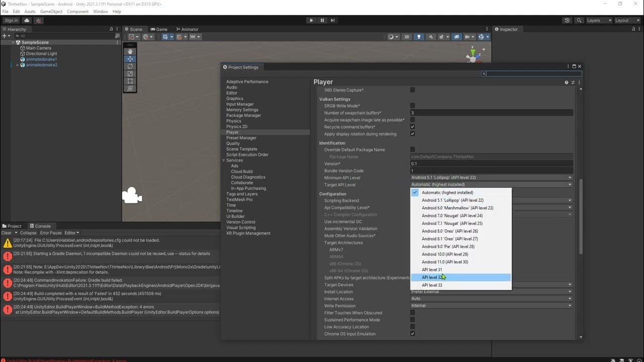The width and height of the screenshot is (644, 362).
Task: Collapse SampleScene in Hierarchy
Action: tap(13, 43)
